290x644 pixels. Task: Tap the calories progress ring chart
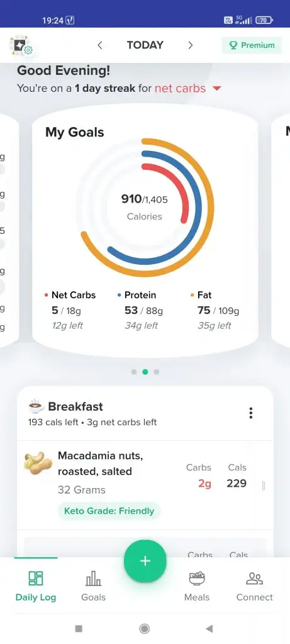145,208
